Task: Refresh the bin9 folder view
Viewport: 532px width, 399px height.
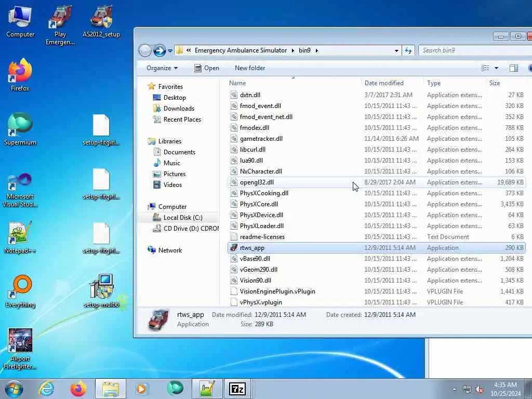Action: pyautogui.click(x=408, y=50)
